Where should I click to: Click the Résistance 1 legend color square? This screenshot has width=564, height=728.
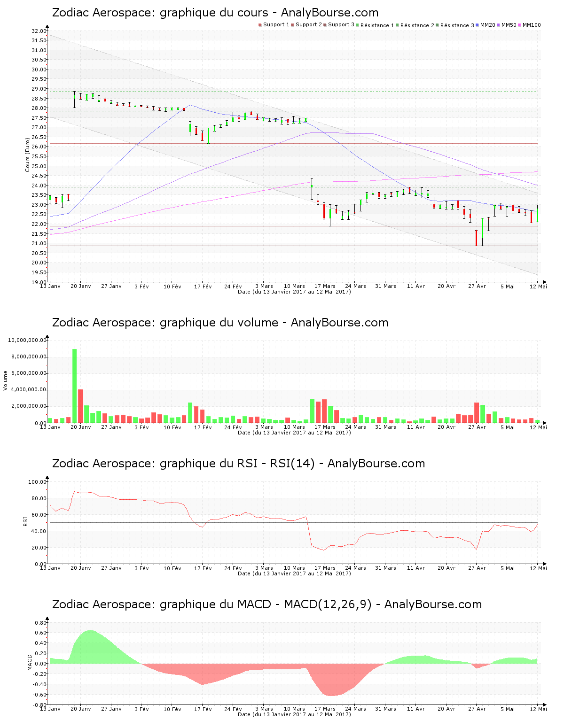358,25
